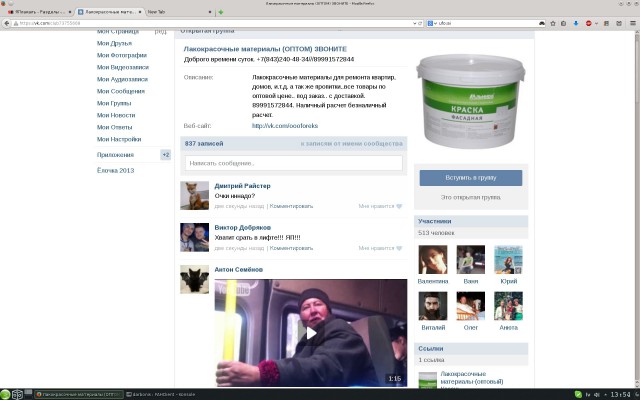
Task: Open Дмитрий Райстер's profile name link
Action: [x=242, y=186]
